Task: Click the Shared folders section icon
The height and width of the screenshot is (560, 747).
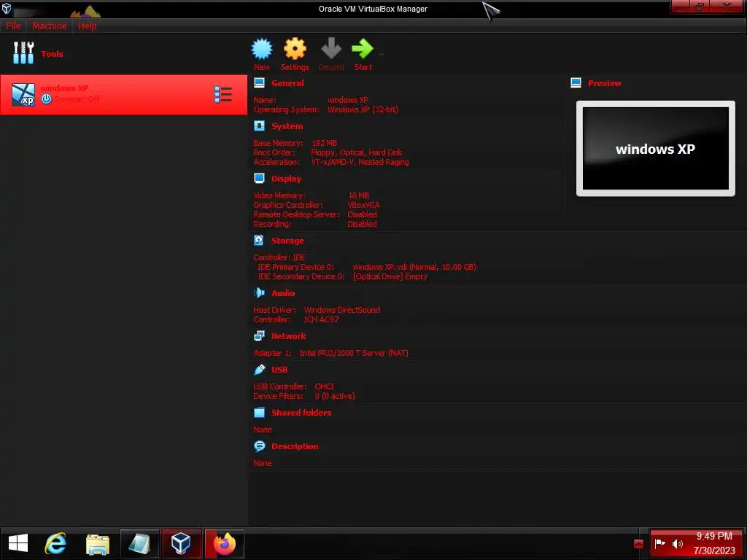Action: pyautogui.click(x=259, y=413)
